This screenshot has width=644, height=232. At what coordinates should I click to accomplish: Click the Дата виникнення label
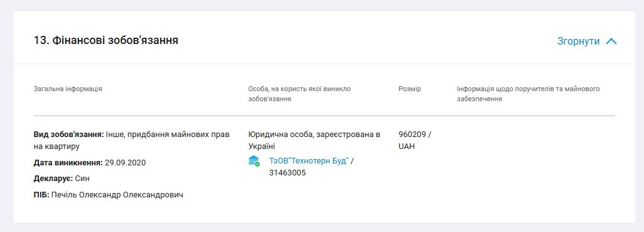[x=68, y=162]
